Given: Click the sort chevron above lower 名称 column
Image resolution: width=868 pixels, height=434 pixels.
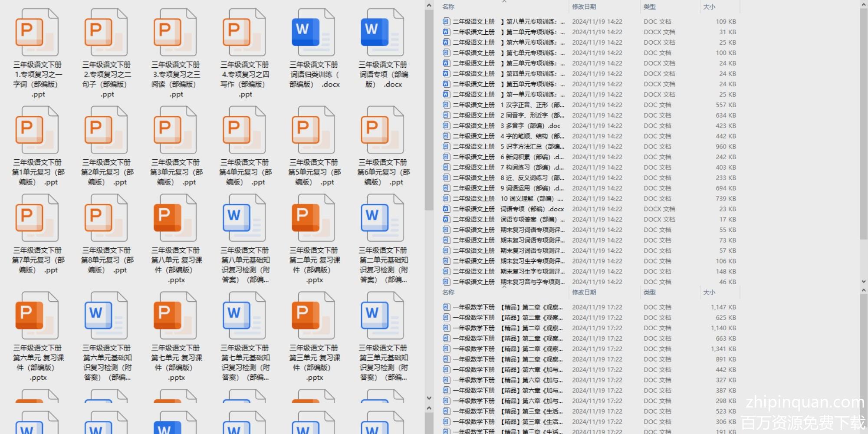Looking at the screenshot, I should click(504, 287).
